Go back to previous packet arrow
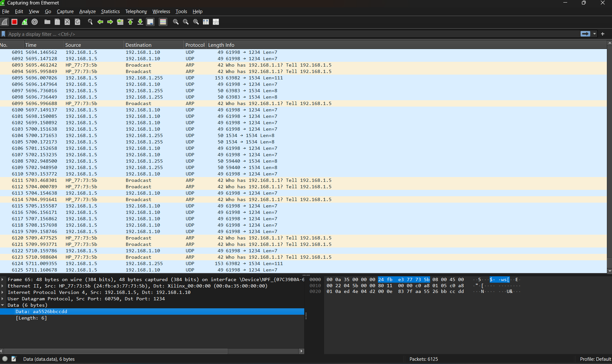Screen dimensions: 612x364 (x=100, y=22)
